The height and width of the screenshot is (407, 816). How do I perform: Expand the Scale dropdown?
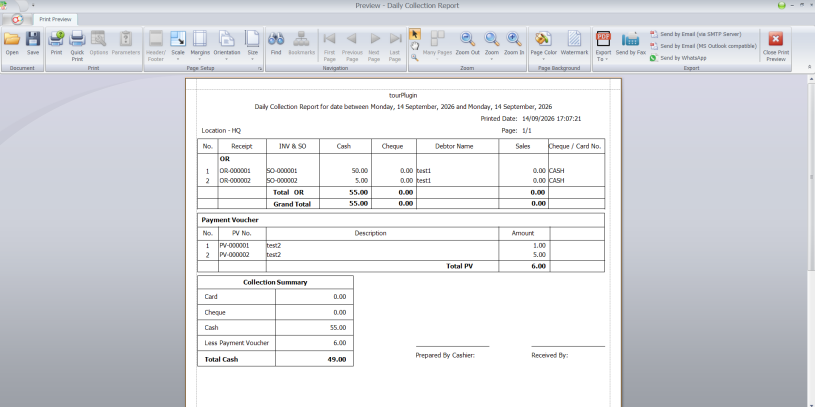tap(178, 46)
